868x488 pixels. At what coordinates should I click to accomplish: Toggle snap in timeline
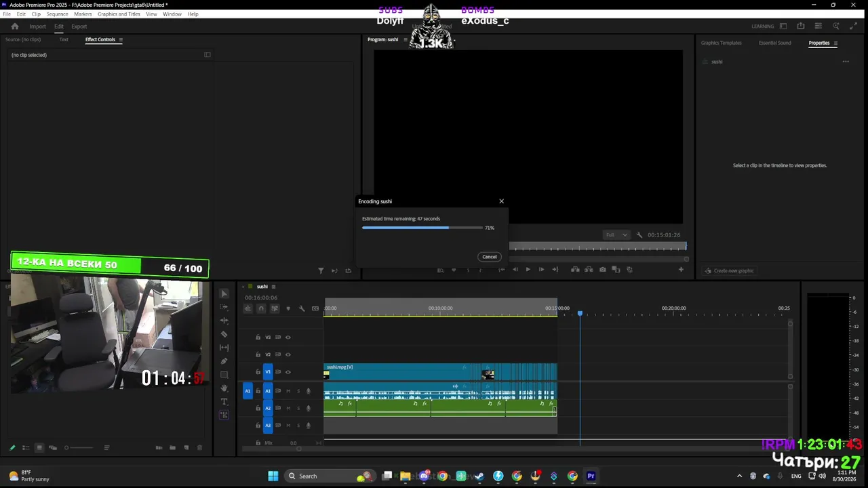click(x=261, y=308)
